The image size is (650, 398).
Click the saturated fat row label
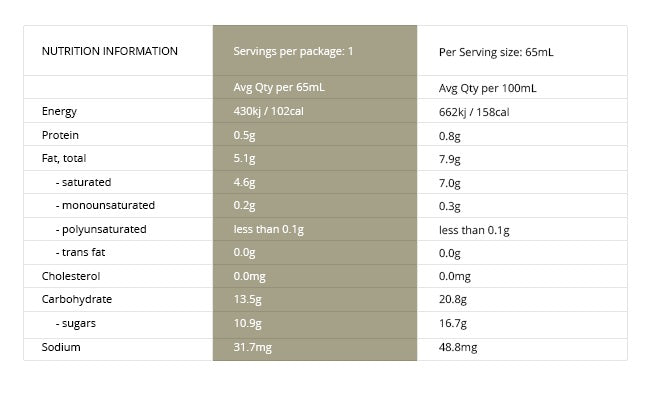[x=83, y=182]
